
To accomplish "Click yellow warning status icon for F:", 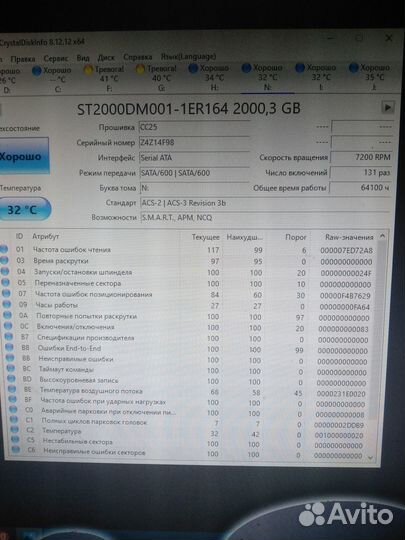I will 89,70.
